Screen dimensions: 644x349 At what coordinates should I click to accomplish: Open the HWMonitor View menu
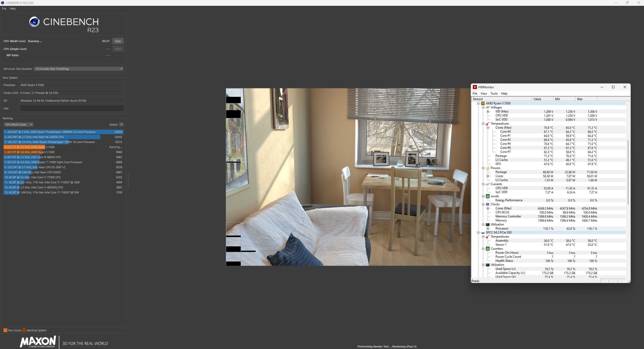(x=484, y=94)
